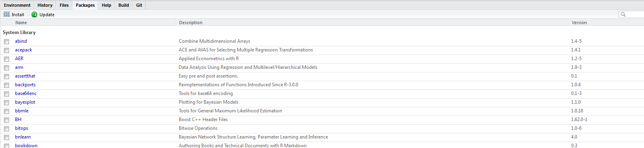
Task: Select description 'Combine Multidimensional Arrays'
Action: [x=214, y=41]
